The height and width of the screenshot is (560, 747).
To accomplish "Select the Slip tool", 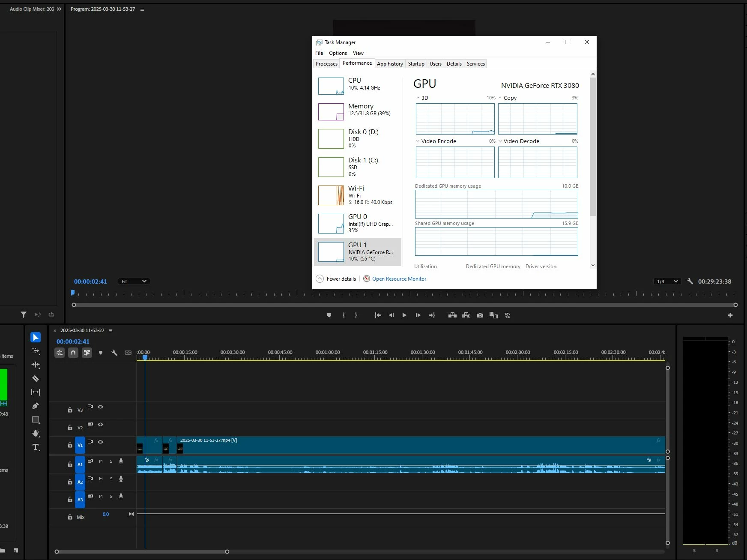I will click(x=36, y=392).
